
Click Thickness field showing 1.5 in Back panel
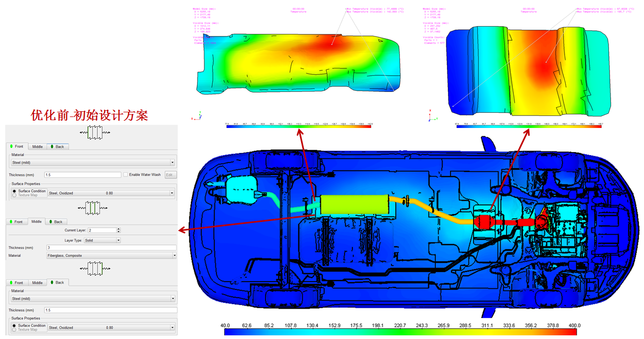[110, 310]
